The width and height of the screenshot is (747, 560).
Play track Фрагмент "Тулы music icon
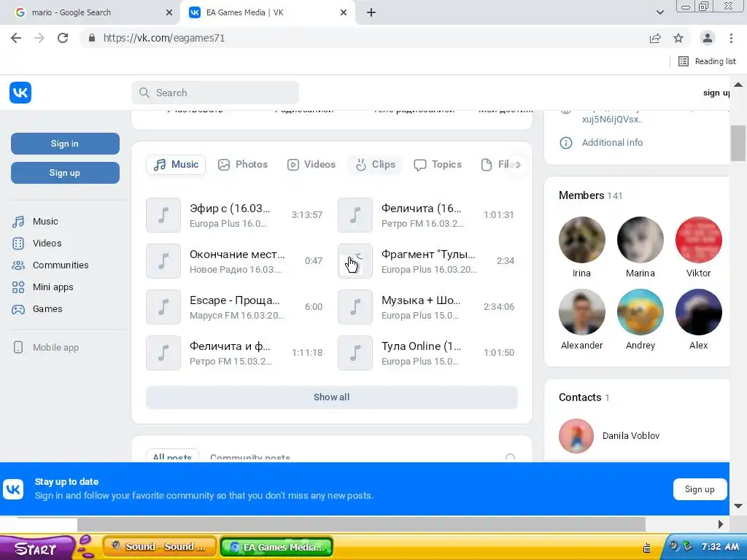coord(355,261)
